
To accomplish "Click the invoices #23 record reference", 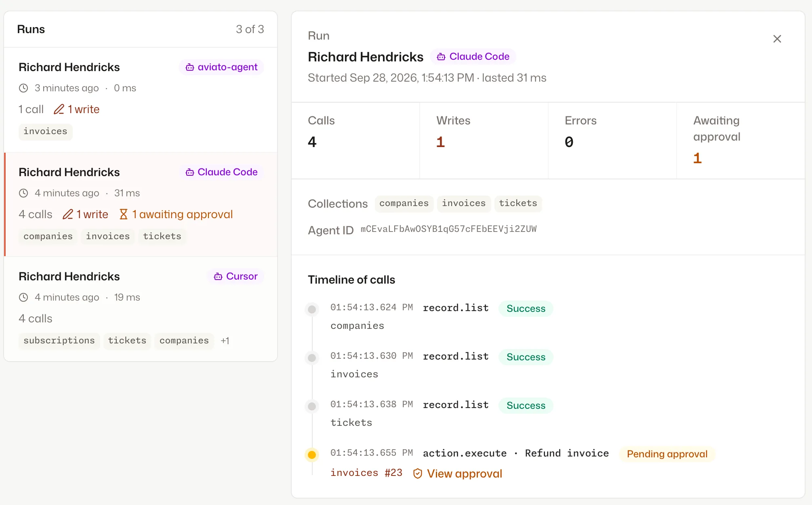I will pos(366,473).
